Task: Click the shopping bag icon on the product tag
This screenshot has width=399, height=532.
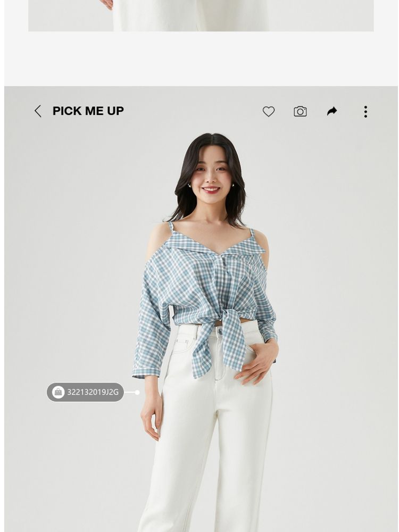Action: pyautogui.click(x=58, y=392)
